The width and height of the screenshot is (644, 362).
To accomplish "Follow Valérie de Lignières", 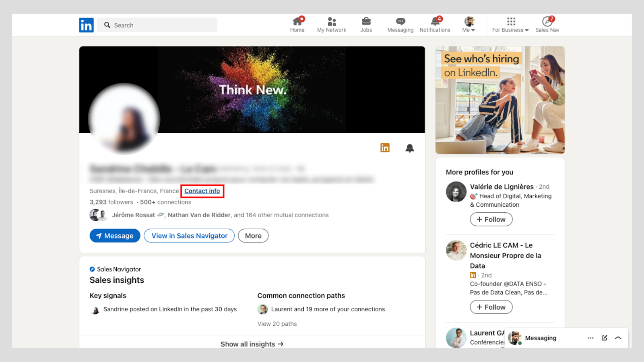I will tap(491, 219).
